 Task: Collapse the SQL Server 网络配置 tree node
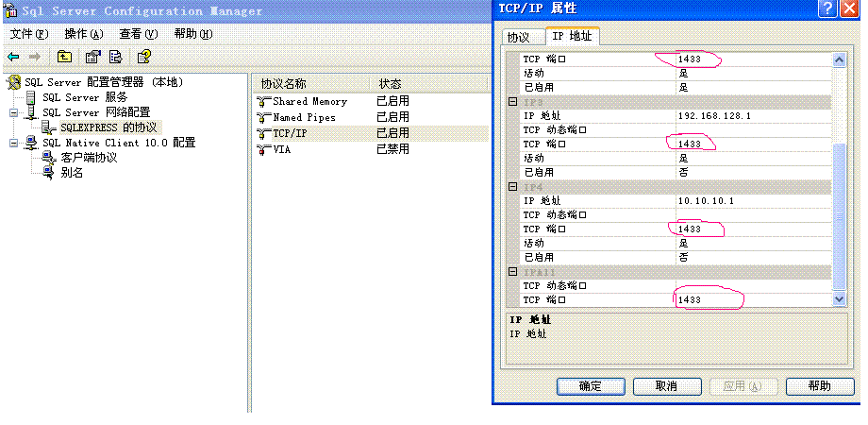tap(14, 113)
